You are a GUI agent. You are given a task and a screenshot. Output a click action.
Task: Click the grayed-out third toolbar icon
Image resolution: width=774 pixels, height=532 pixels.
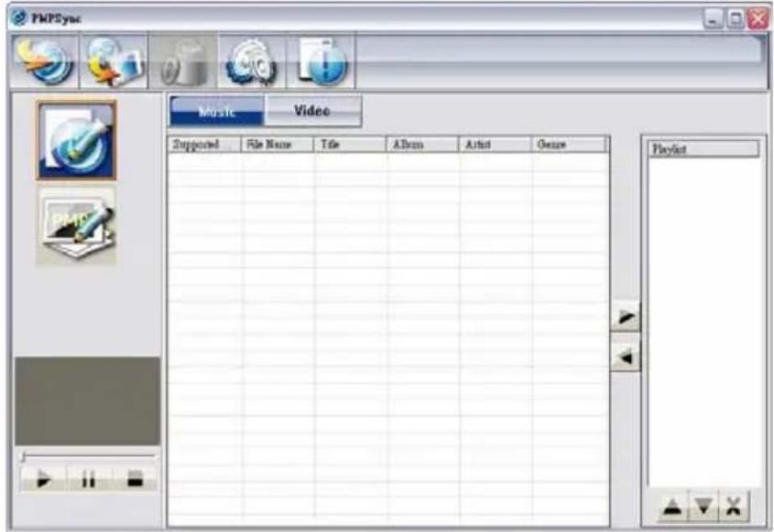tap(182, 61)
